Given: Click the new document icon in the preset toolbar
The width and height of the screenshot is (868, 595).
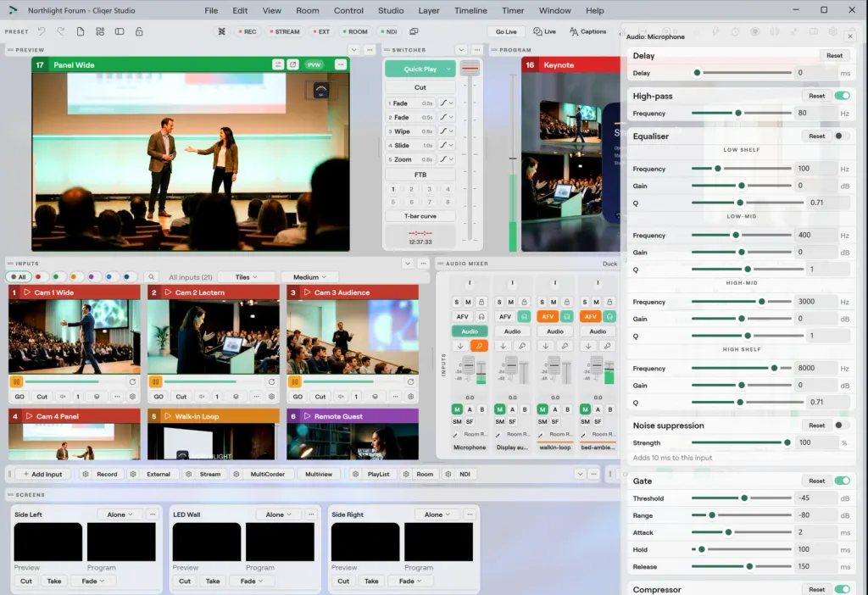Looking at the screenshot, I should (81, 31).
